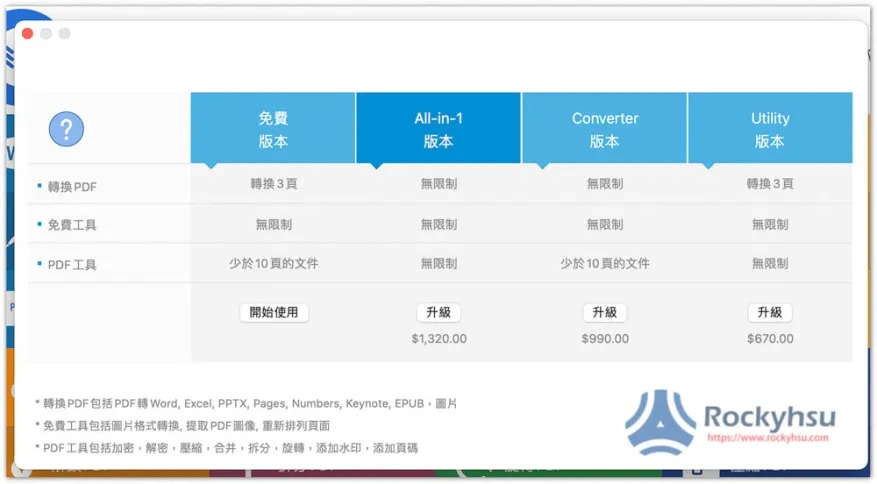Click the $670.00 Utility price

click(769, 339)
